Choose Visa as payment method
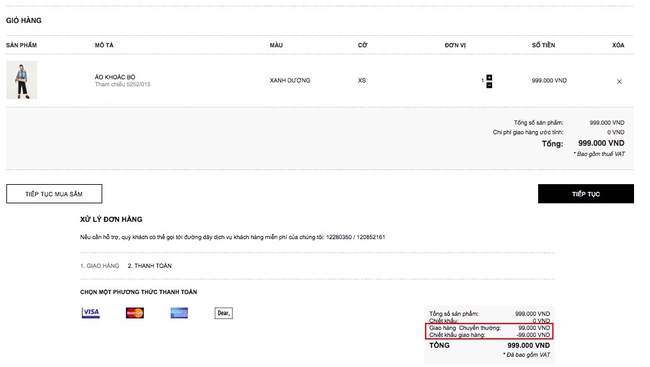This screenshot has height=367, width=650. pyautogui.click(x=91, y=312)
